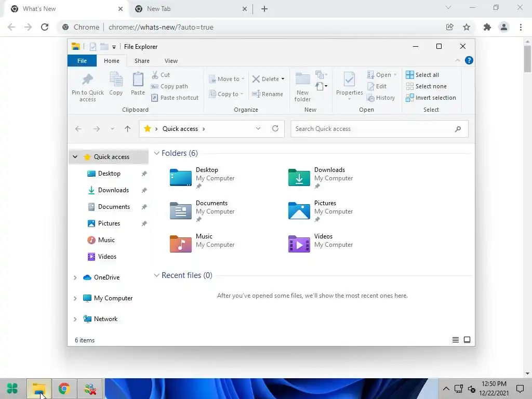Click Edit in the Open group

click(x=377, y=86)
